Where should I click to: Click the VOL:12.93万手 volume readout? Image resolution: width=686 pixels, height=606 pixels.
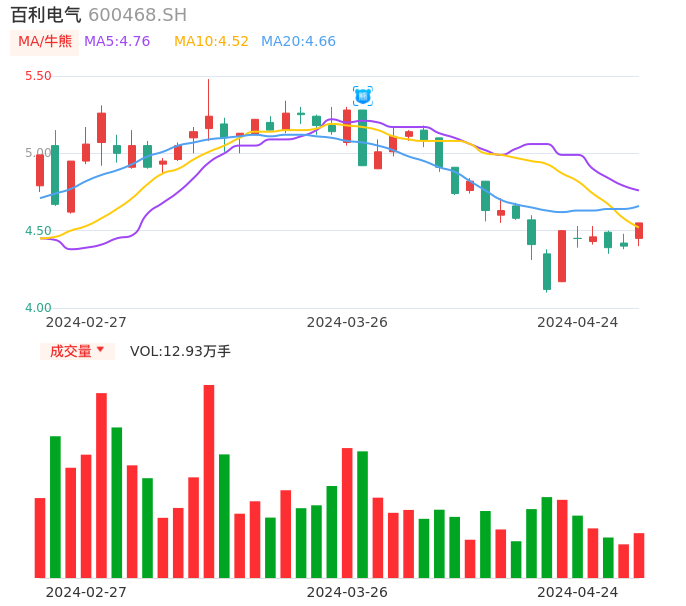(x=180, y=351)
